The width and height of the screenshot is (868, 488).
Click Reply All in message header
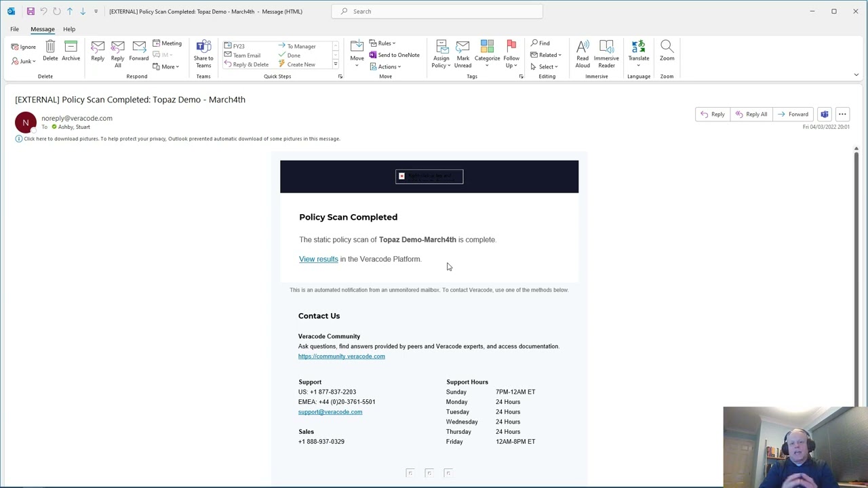tap(751, 115)
